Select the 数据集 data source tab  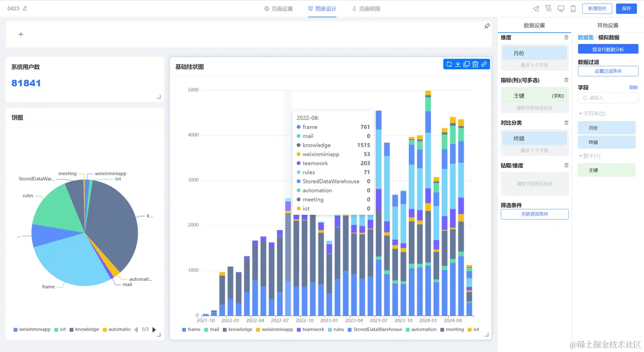pyautogui.click(x=586, y=38)
